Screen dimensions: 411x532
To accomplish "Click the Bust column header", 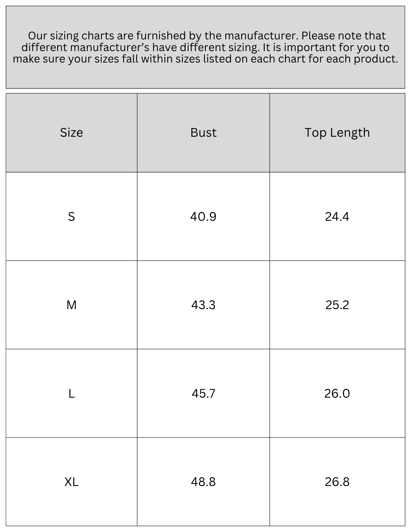I will 203,132.
